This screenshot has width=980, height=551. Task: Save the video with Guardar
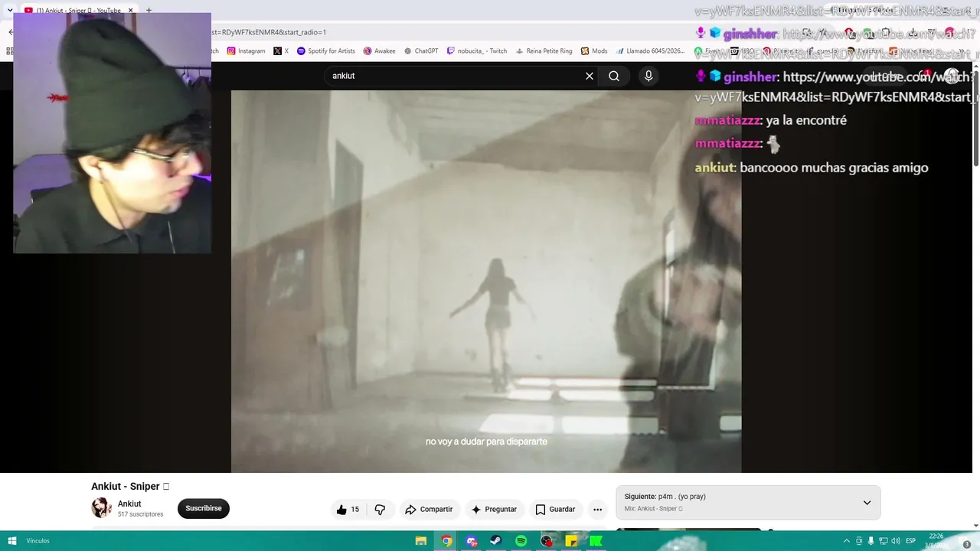[x=555, y=510]
